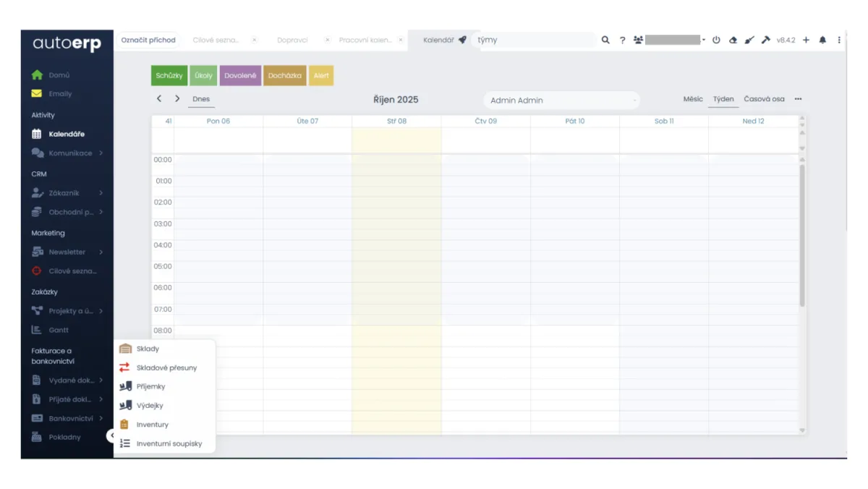This screenshot has width=868, height=489.
Task: Toggle the Dovolené calendar filter
Action: click(x=240, y=76)
